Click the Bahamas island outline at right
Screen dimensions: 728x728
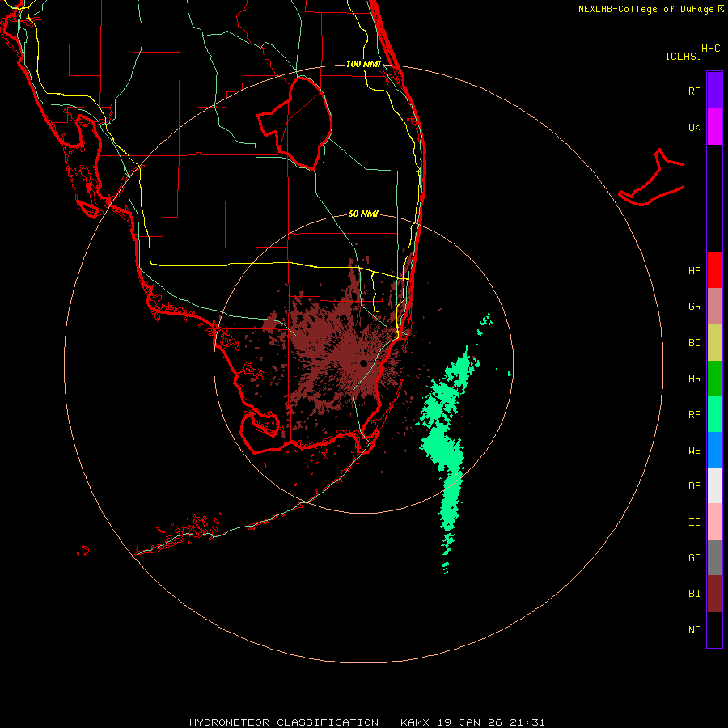pyautogui.click(x=652, y=179)
